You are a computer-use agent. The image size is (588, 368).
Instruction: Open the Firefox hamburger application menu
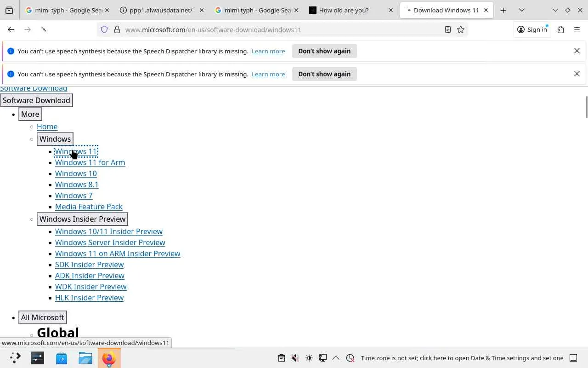click(x=577, y=29)
